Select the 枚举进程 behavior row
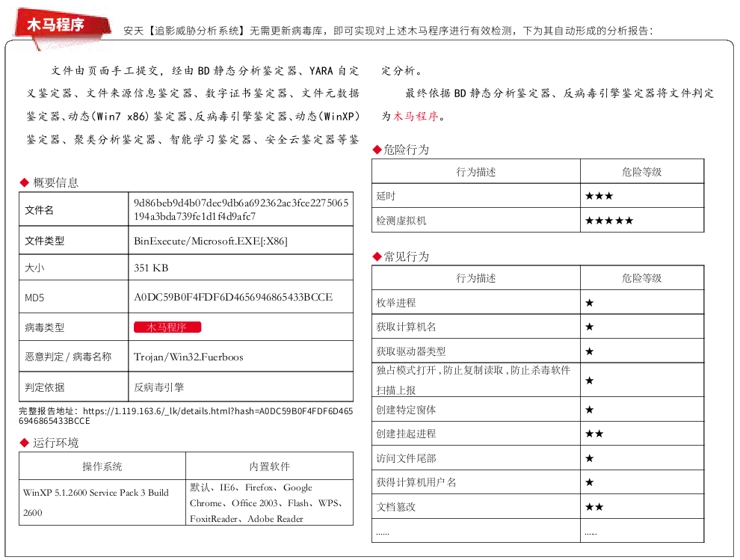Viewport: 740px width, 560px height. tap(538, 302)
